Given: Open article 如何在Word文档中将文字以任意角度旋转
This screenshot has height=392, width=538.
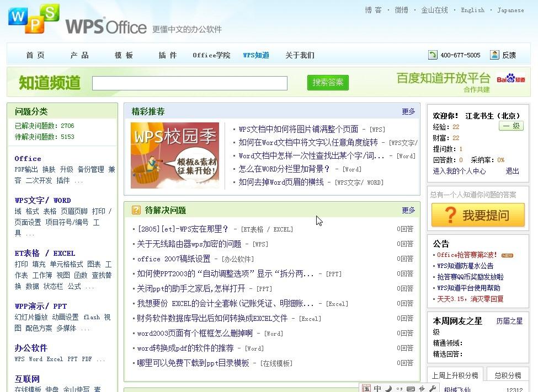Looking at the screenshot, I should tap(308, 142).
